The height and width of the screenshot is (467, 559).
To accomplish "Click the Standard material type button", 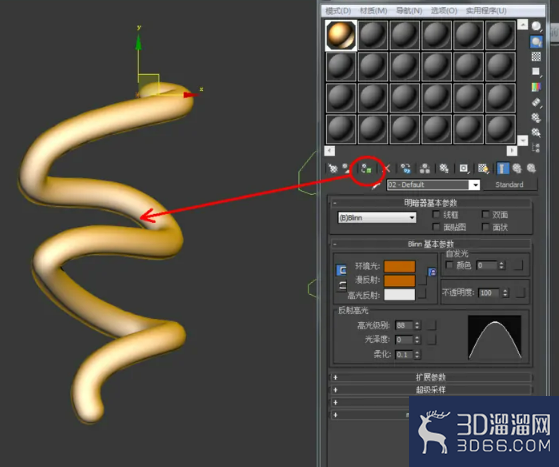I will coord(509,185).
